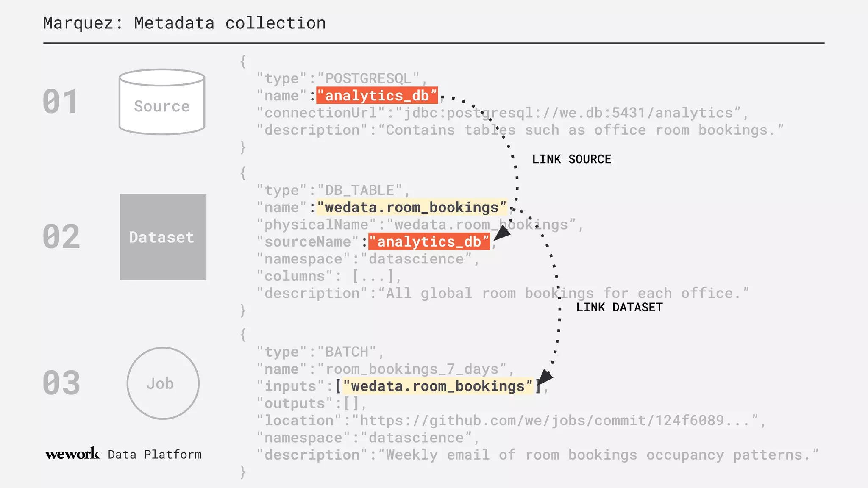
Task: Click the step number 01
Action: pyautogui.click(x=60, y=102)
